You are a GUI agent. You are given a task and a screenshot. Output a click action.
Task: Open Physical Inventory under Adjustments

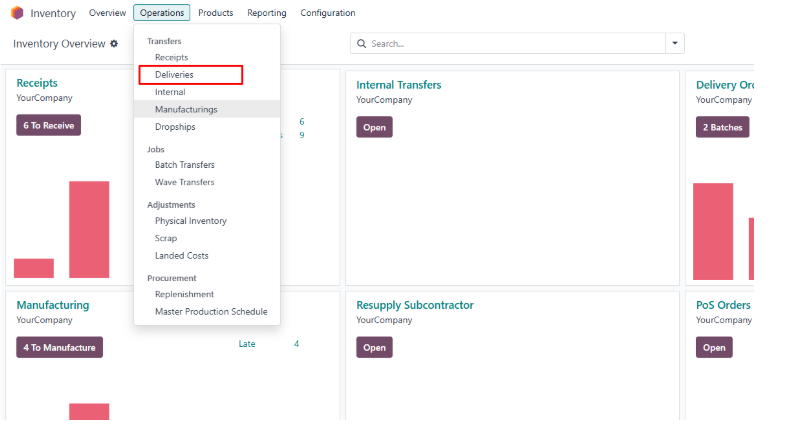click(x=190, y=221)
